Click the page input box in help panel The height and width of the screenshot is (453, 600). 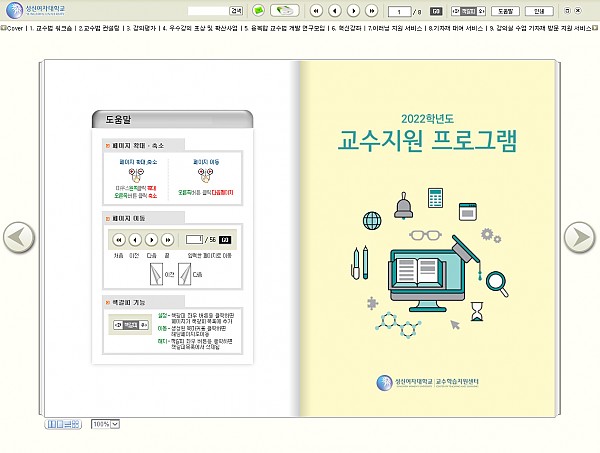[x=194, y=240]
